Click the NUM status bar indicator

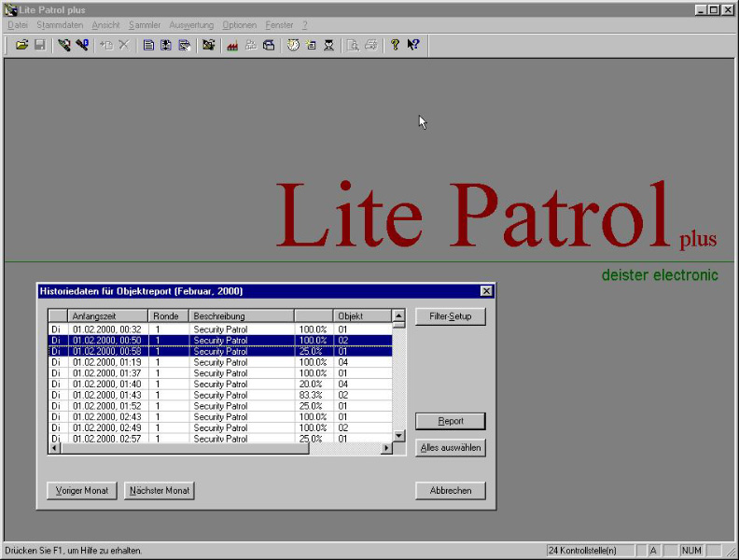(x=691, y=551)
